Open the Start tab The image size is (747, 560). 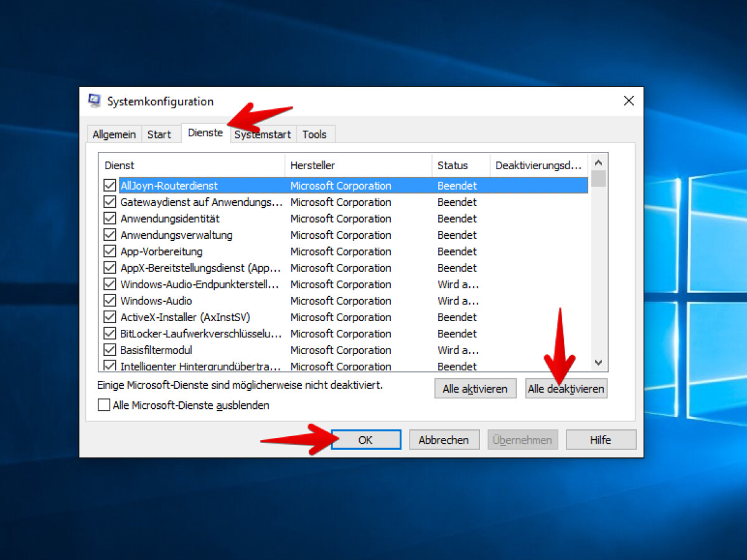point(159,134)
